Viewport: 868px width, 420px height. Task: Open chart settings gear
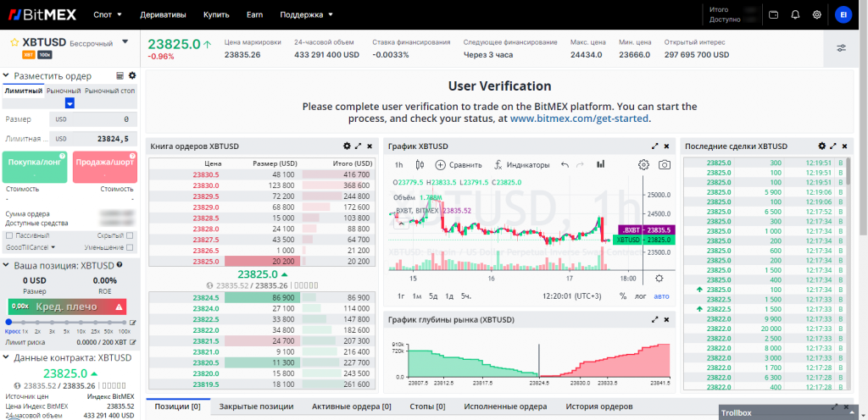click(643, 164)
